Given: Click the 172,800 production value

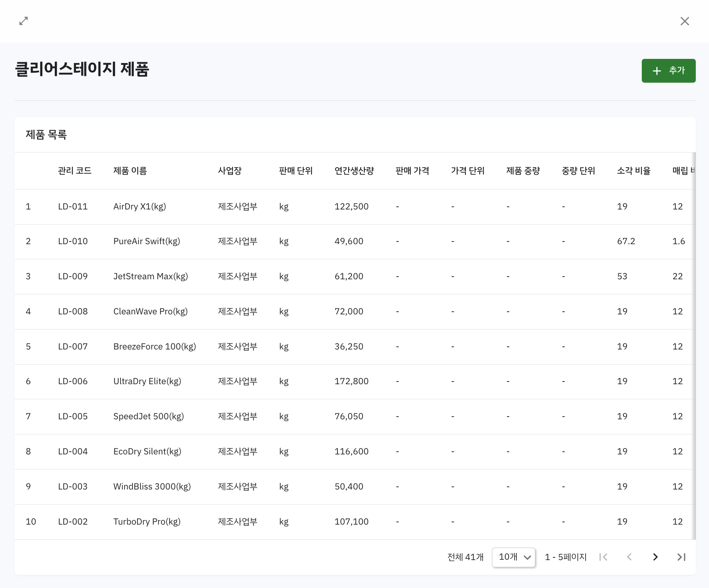Looking at the screenshot, I should 351,382.
